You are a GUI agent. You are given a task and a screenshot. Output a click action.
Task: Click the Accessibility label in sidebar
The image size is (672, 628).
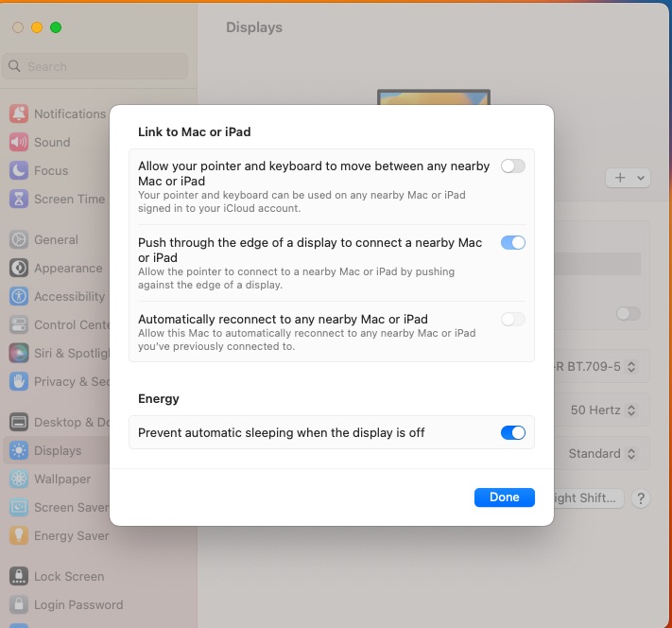tap(69, 296)
